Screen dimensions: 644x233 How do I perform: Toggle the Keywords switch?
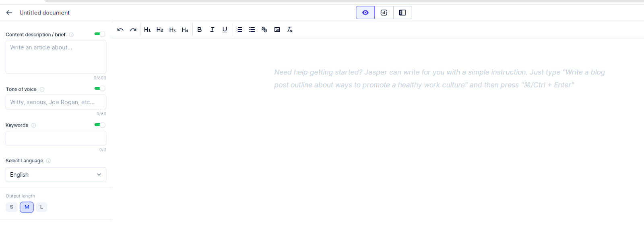[99, 125]
